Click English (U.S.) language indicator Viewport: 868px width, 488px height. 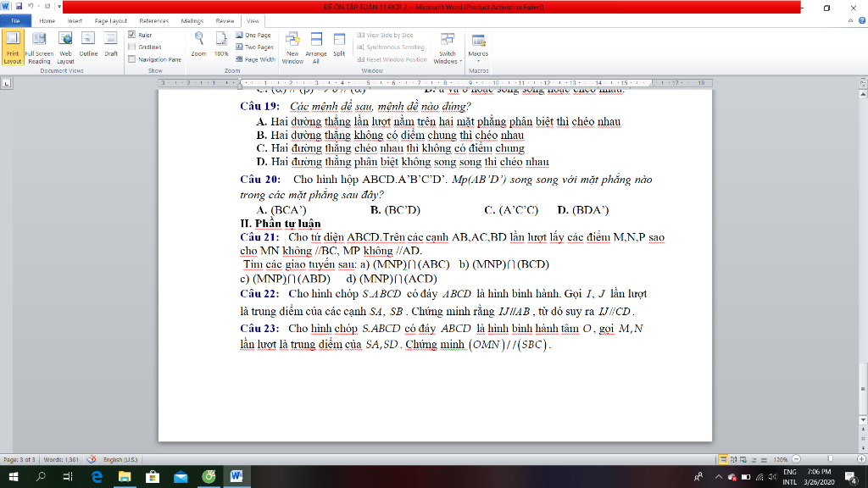(x=120, y=459)
